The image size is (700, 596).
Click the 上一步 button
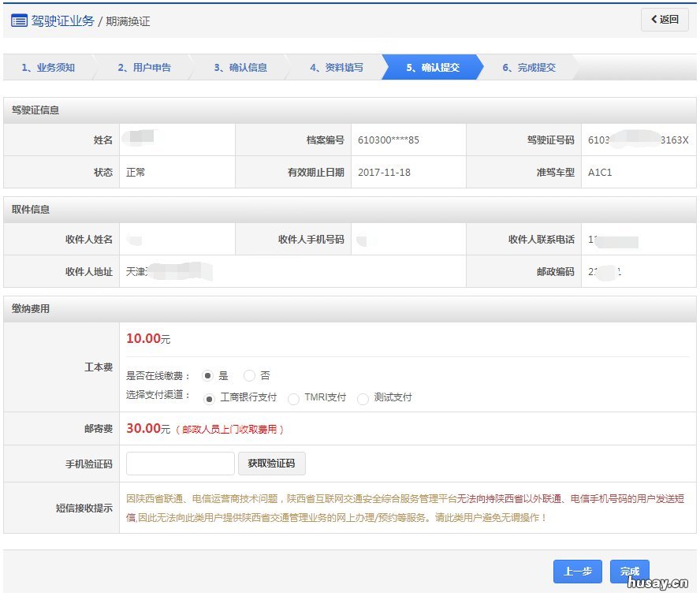tap(578, 572)
